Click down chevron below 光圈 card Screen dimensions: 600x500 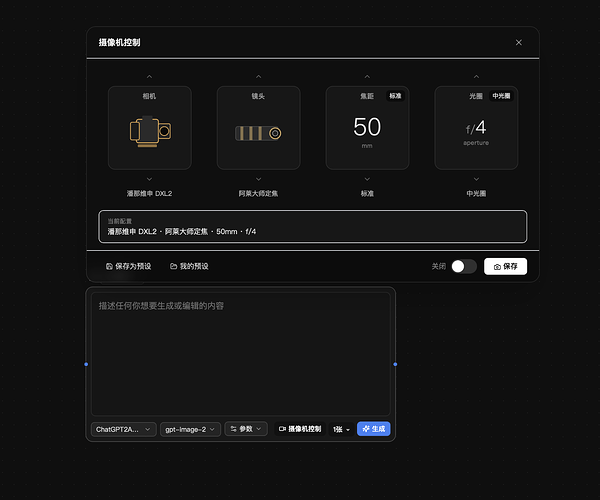[x=476, y=179]
